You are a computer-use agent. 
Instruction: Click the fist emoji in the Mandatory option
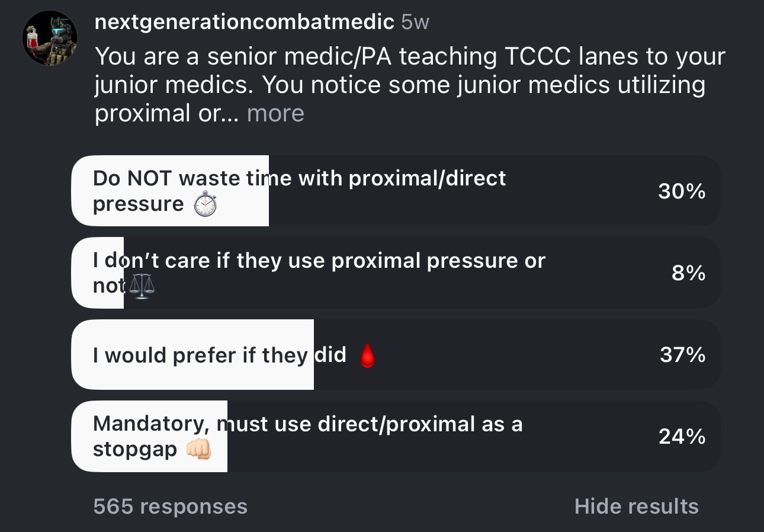coord(198,450)
